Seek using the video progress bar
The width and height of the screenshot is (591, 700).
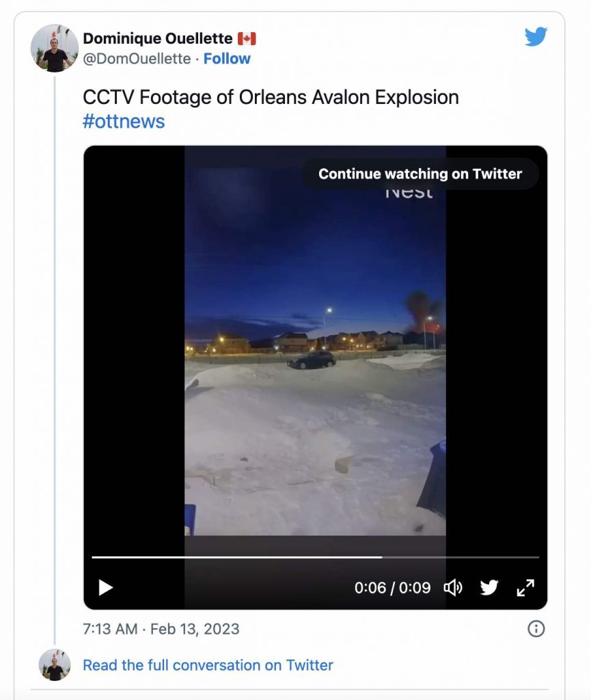pos(315,557)
